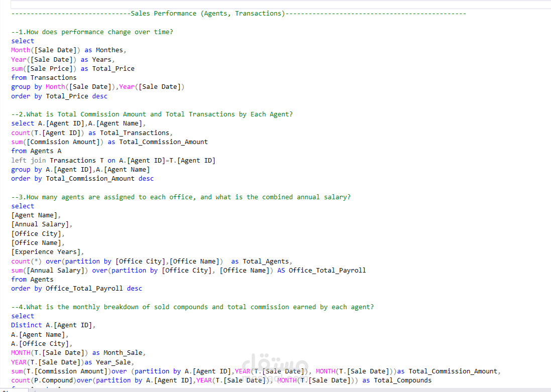551x392 pixels.
Task: Click the 'Month_Sale' alias
Action: coord(123,353)
